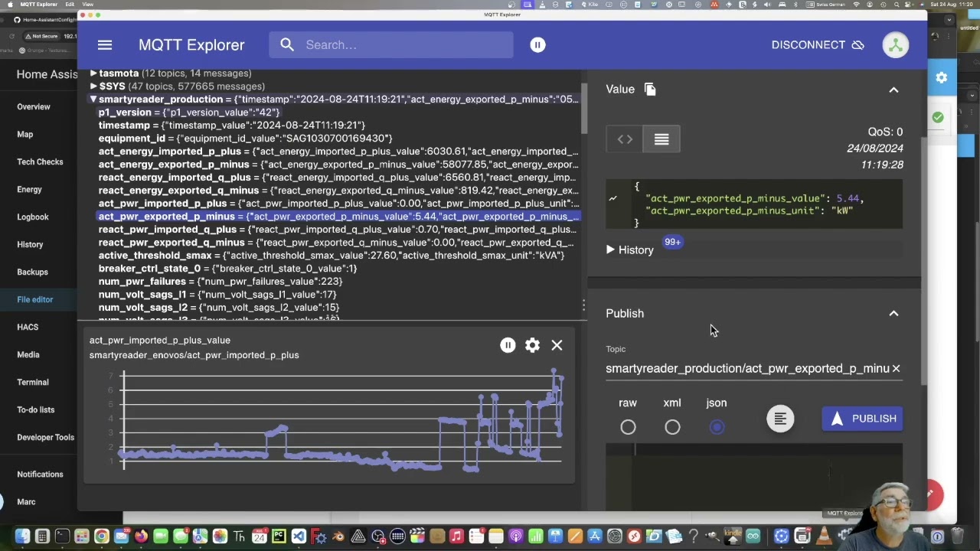Select the xml payload format

[672, 427]
